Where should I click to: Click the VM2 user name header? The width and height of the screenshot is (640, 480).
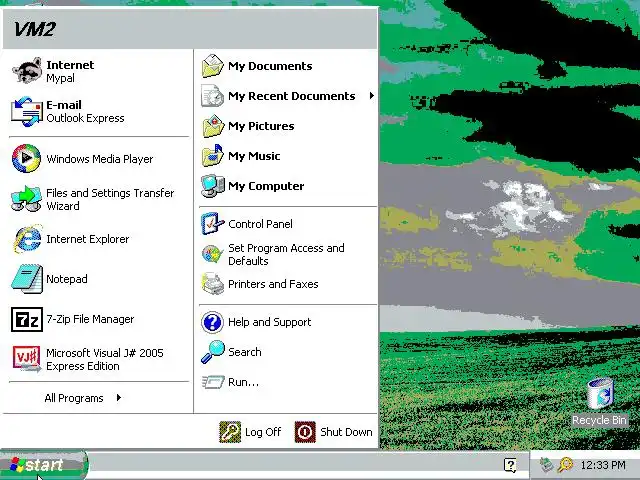click(35, 29)
